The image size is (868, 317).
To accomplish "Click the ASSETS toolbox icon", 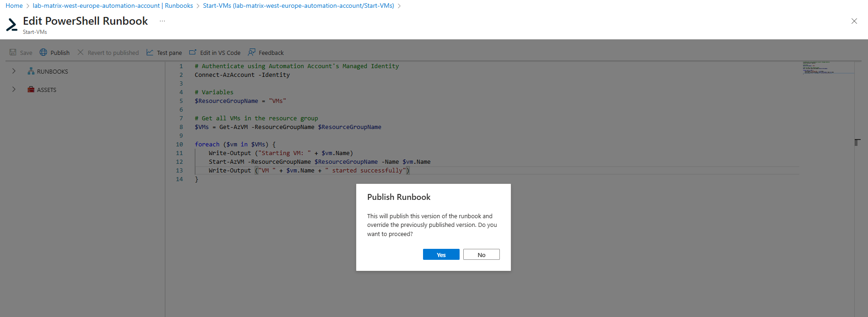I will click(x=31, y=89).
